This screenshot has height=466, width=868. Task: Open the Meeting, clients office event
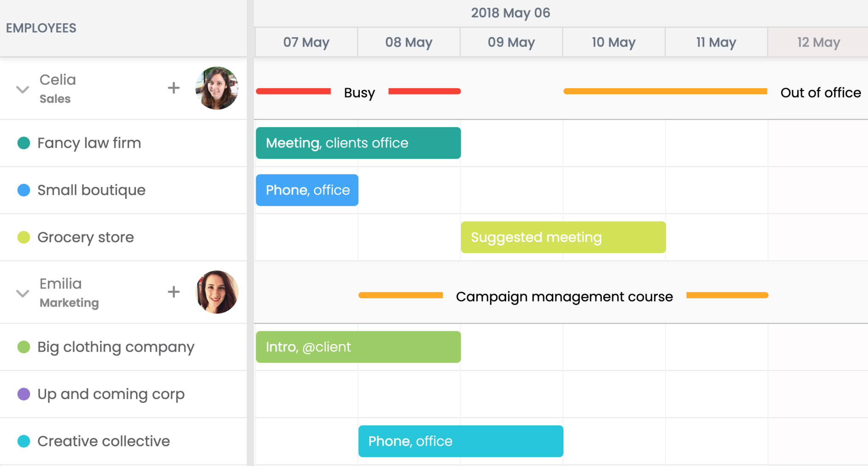click(x=358, y=143)
